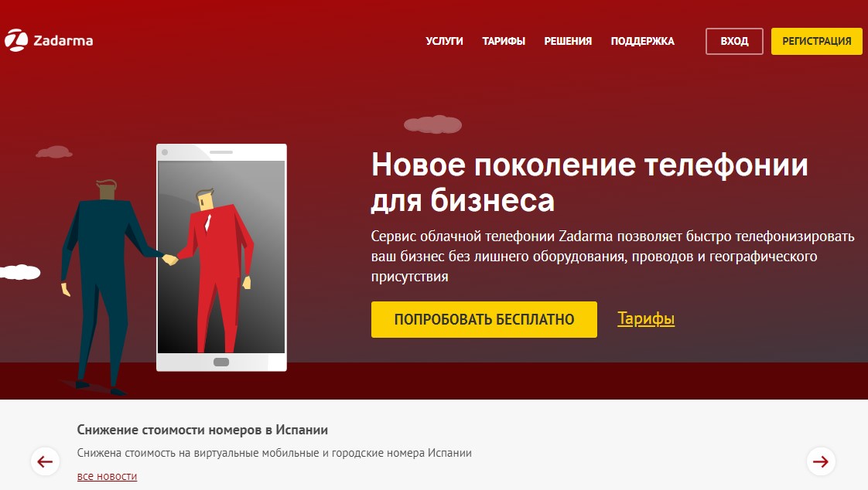Click the Zadarma service description paragraph
Viewport: 868px width, 490px height.
click(x=613, y=256)
